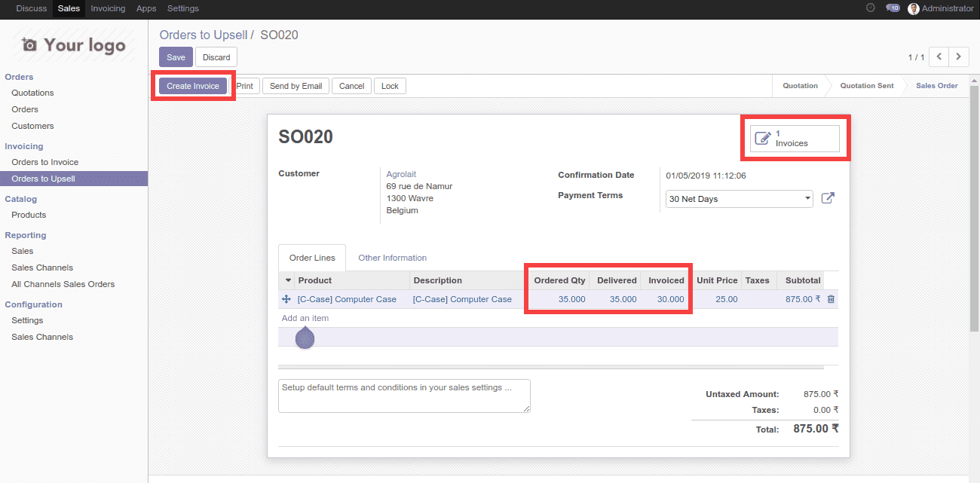Click the Quotation Sent status stage
980x483 pixels.
pyautogui.click(x=867, y=86)
